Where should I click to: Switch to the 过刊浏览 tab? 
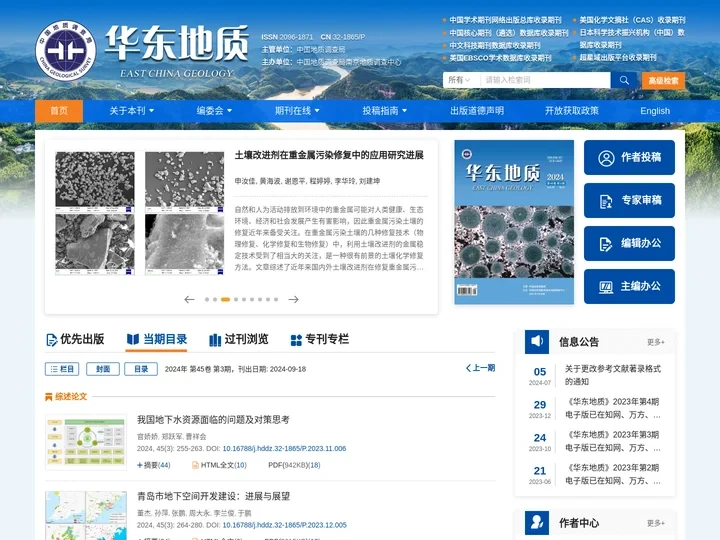point(239,340)
